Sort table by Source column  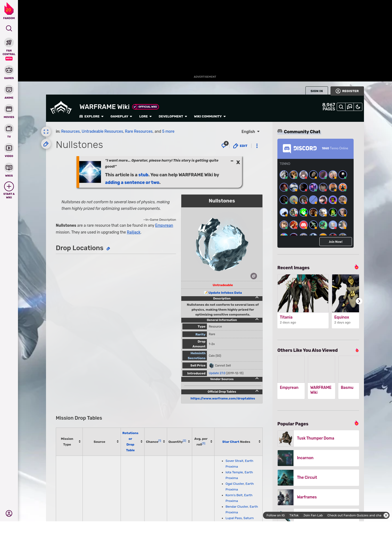[x=118, y=441]
